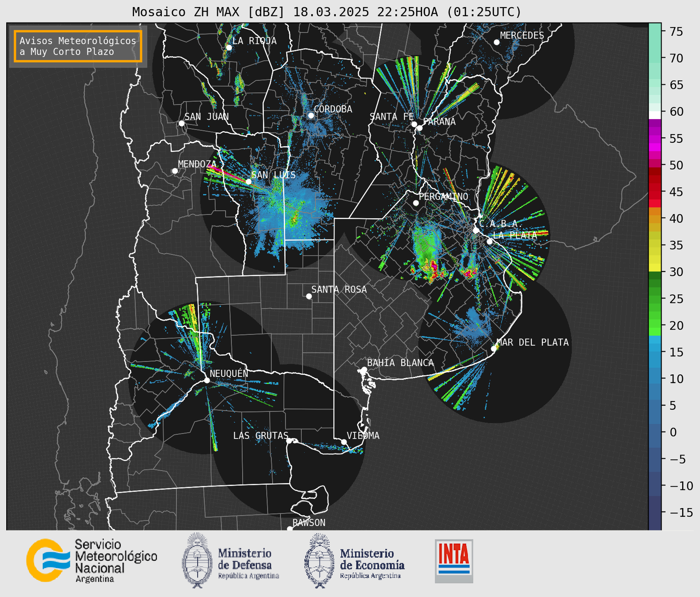Select the SAN LUIS city label
Screen dimensions: 700x597
(x=273, y=175)
